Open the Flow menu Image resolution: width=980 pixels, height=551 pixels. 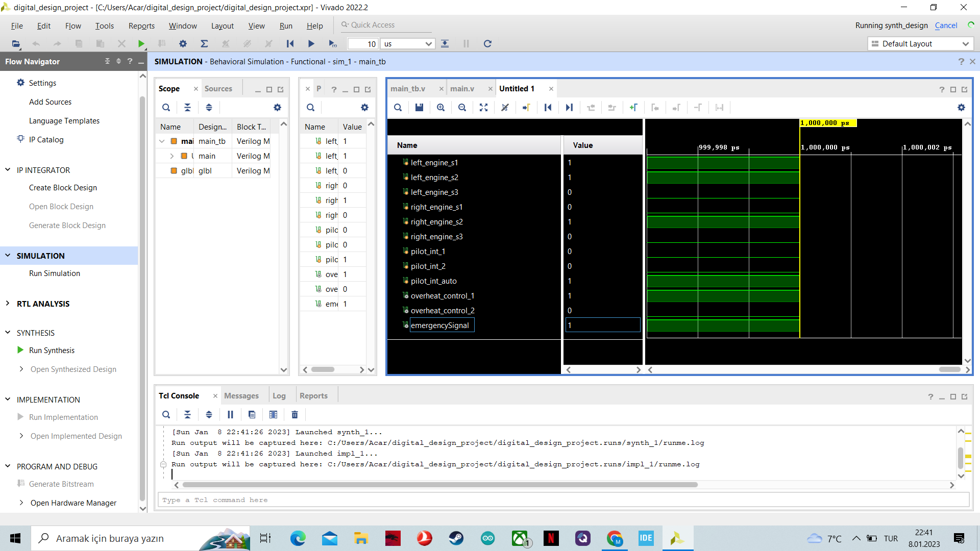pyautogui.click(x=73, y=26)
